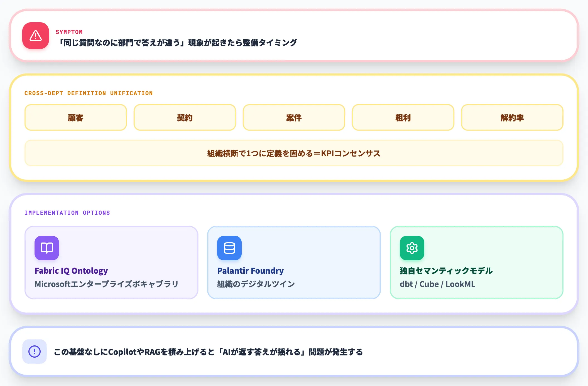Select the 粗利 definition chip
The width and height of the screenshot is (588, 386).
403,118
